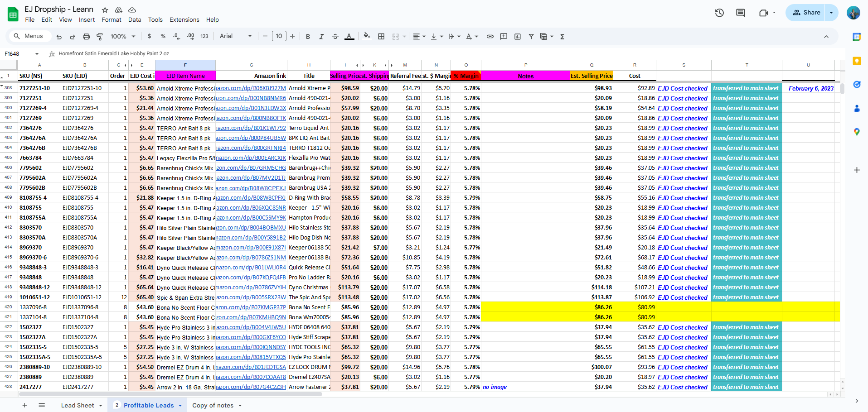Image resolution: width=868 pixels, height=412 pixels.
Task: Open more number formats (123)
Action: (x=204, y=36)
